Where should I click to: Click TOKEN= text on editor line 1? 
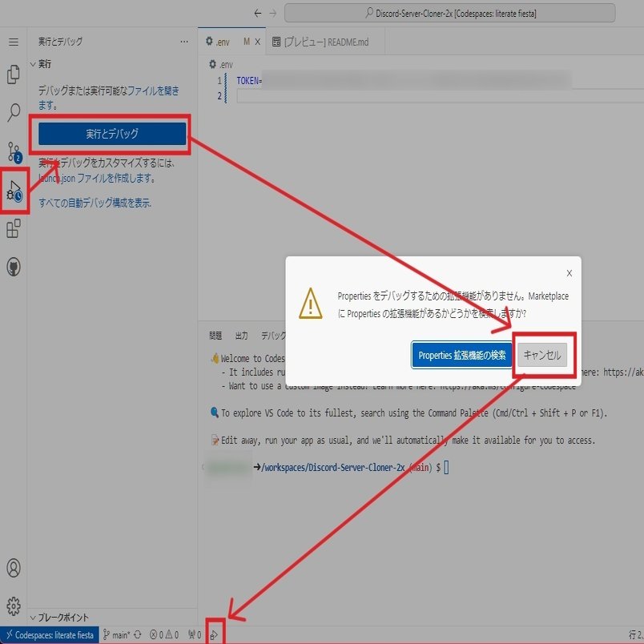point(249,80)
